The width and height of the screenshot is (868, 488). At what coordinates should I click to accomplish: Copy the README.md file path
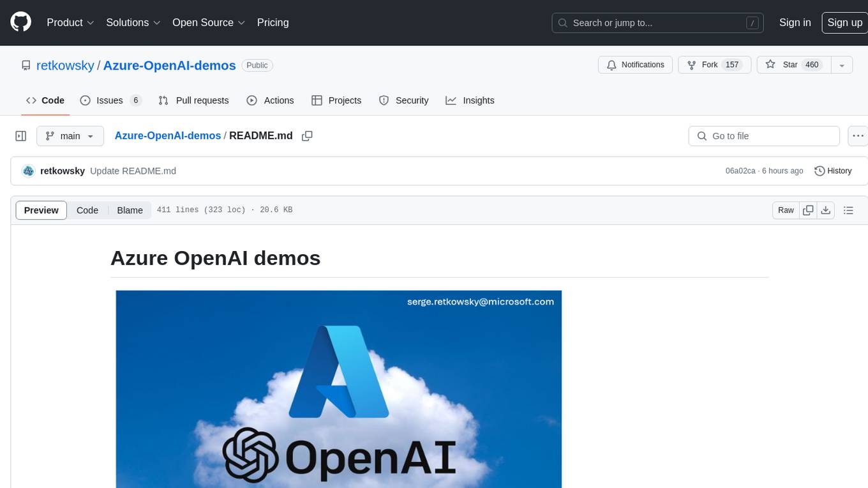[x=307, y=136]
